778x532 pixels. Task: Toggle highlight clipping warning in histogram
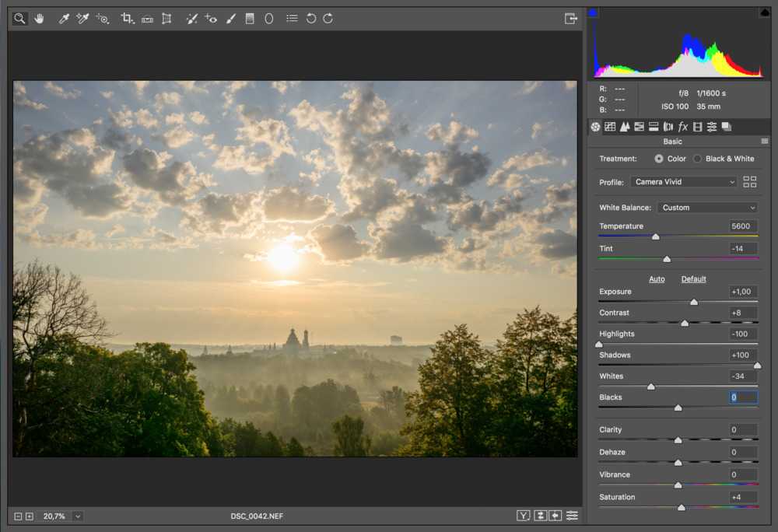(x=764, y=13)
